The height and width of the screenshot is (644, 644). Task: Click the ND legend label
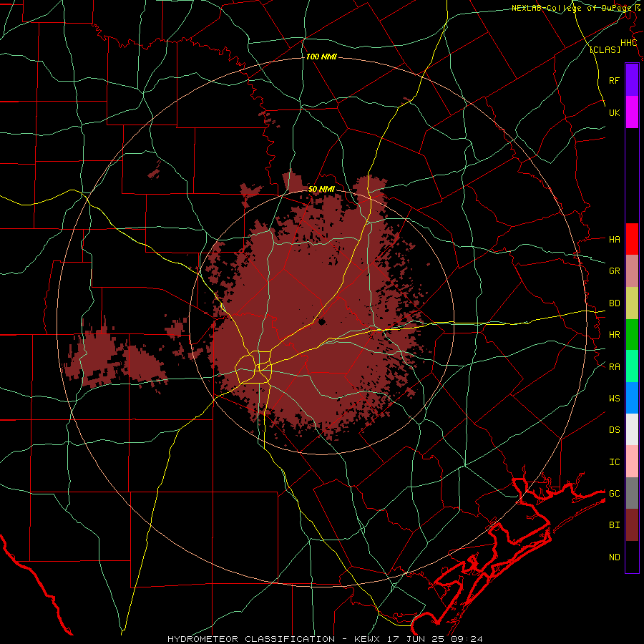(x=614, y=557)
